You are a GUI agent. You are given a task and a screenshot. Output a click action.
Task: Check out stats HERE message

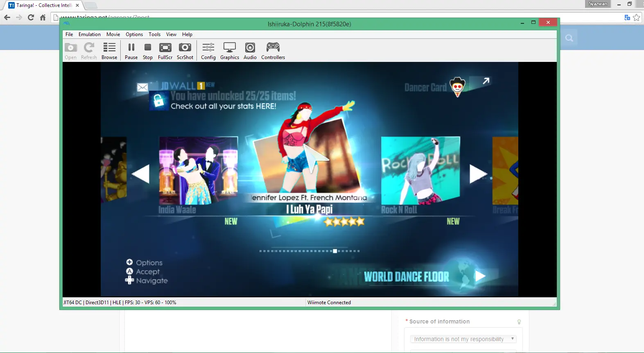224,106
